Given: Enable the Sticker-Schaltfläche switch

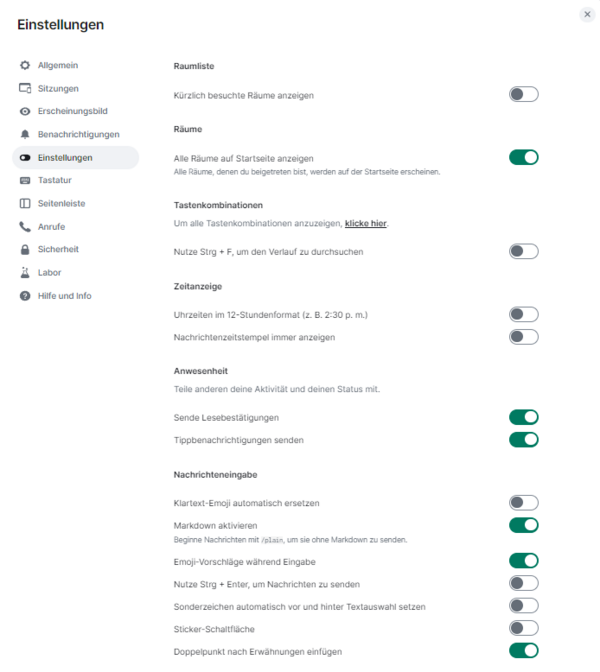Looking at the screenshot, I should (x=523, y=628).
